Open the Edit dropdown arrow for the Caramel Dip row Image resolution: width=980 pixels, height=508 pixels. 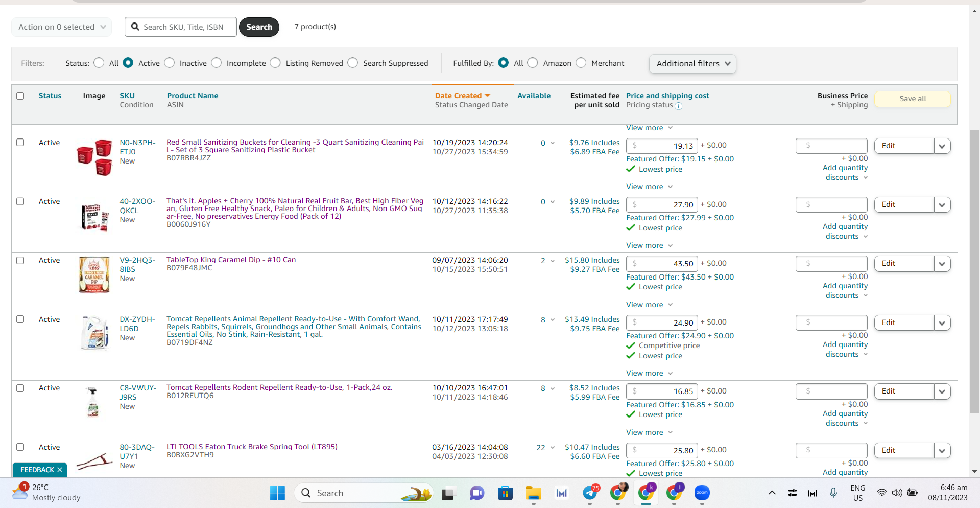coord(942,264)
